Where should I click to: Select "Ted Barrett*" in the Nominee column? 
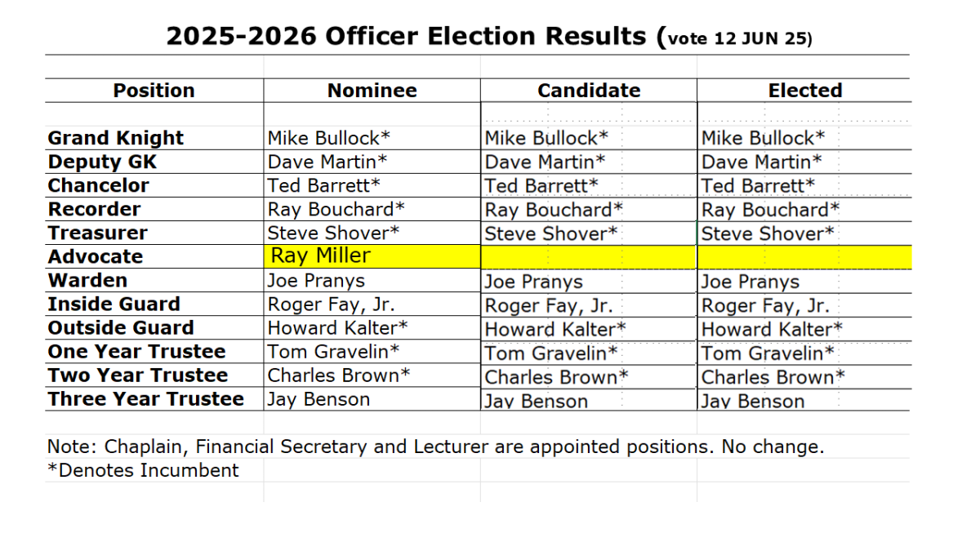click(324, 185)
